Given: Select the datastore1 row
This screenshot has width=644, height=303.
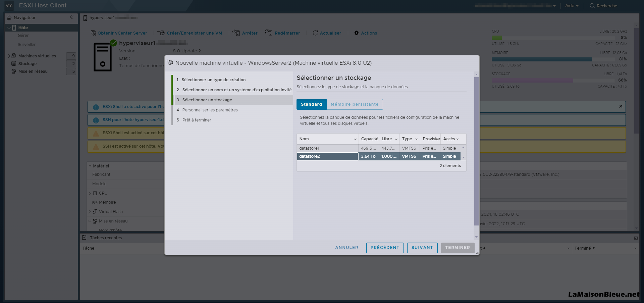Looking at the screenshot, I should pyautogui.click(x=379, y=148).
